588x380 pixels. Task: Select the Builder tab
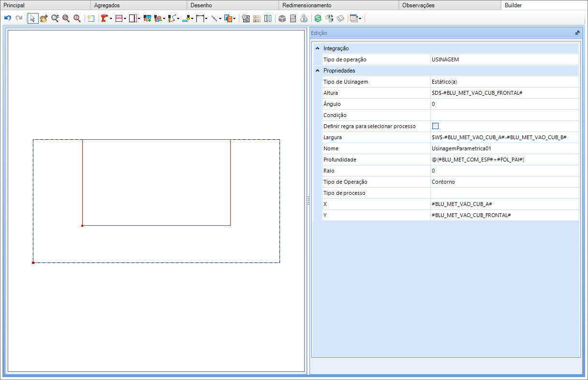[544, 5]
